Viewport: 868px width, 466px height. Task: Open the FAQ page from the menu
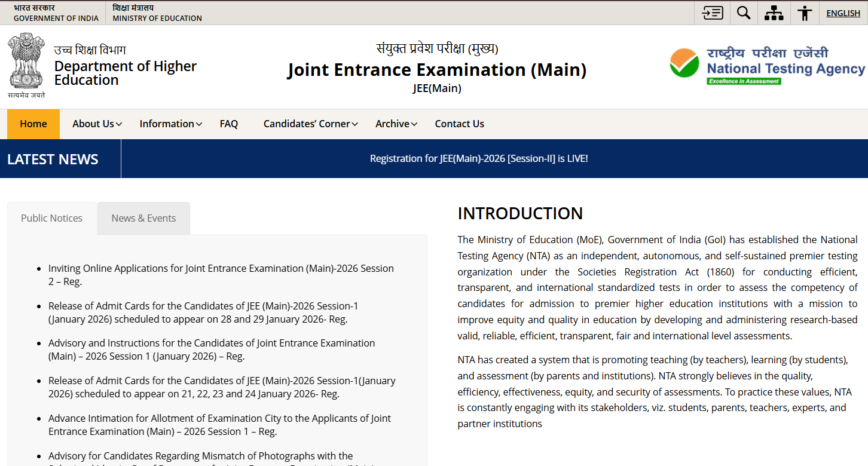(229, 124)
